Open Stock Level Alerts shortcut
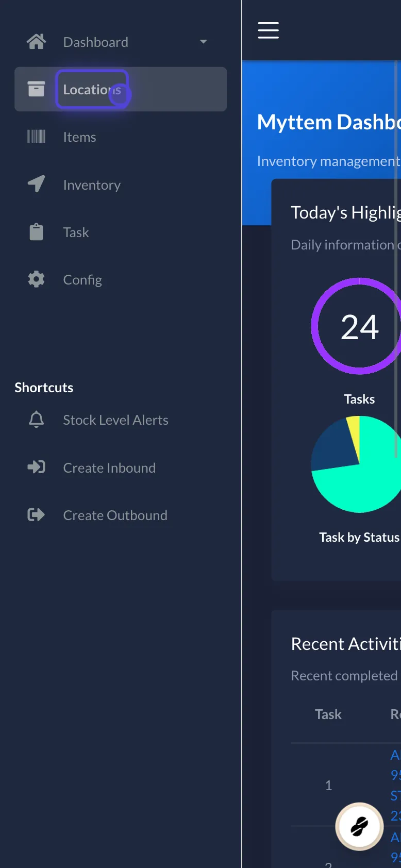The height and width of the screenshot is (868, 401). click(121, 420)
